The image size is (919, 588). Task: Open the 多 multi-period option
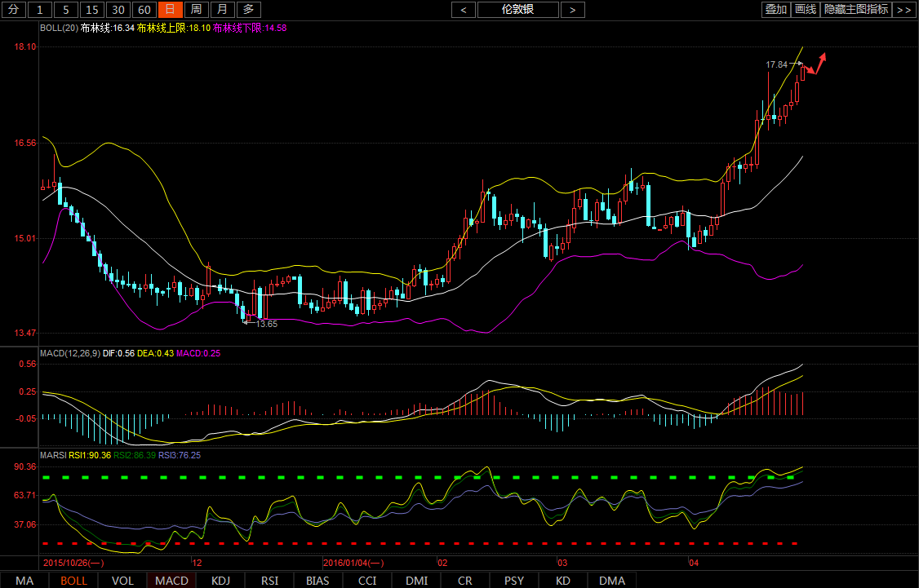coord(249,10)
